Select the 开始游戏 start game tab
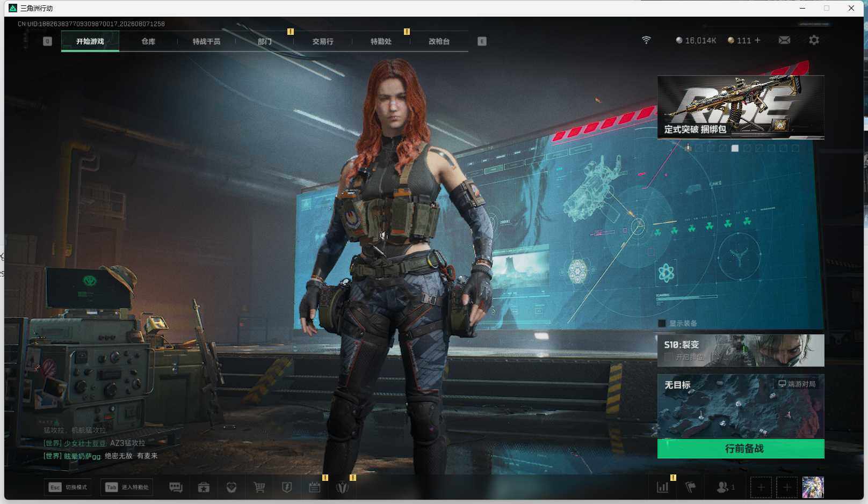The width and height of the screenshot is (868, 504). (x=90, y=41)
